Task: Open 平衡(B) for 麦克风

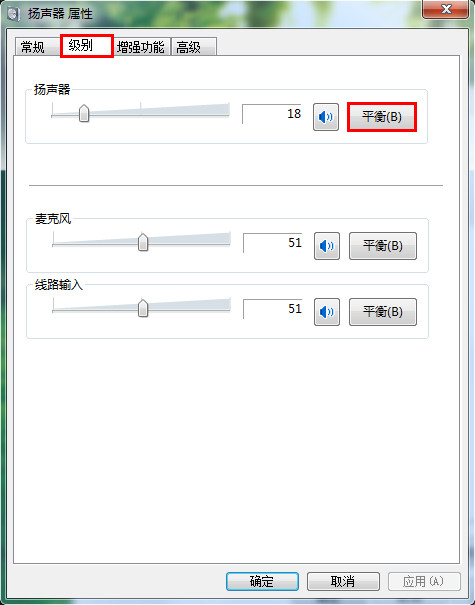Action: (383, 246)
